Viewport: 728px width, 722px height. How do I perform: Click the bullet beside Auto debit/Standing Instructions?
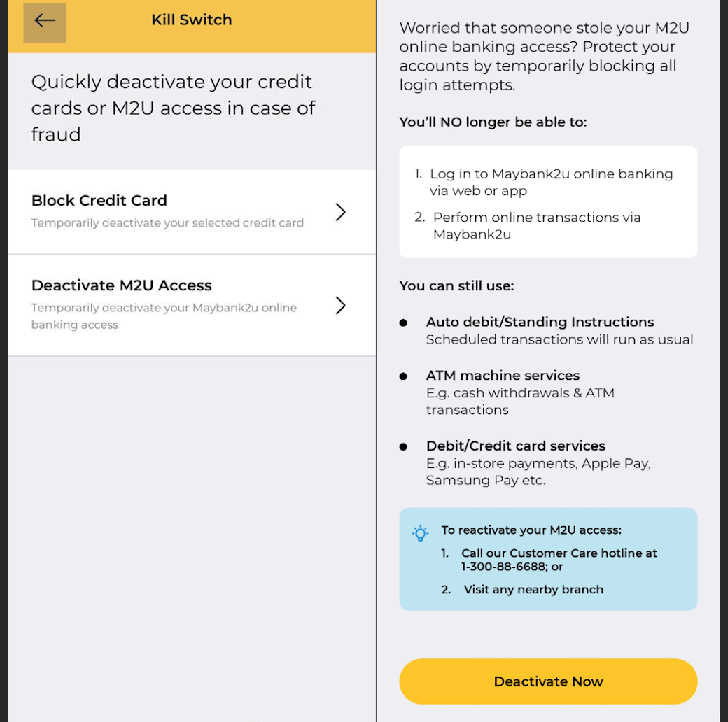coord(403,323)
